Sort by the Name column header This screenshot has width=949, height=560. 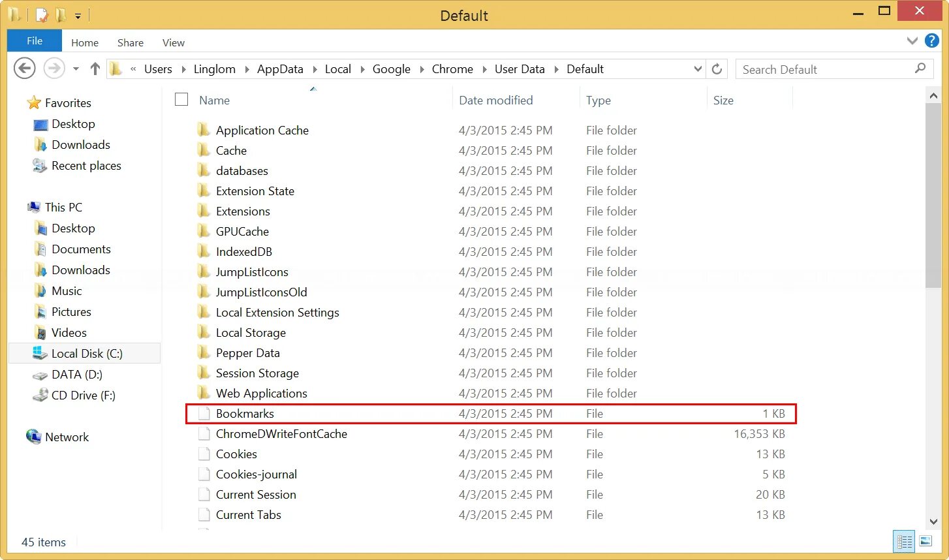[215, 100]
